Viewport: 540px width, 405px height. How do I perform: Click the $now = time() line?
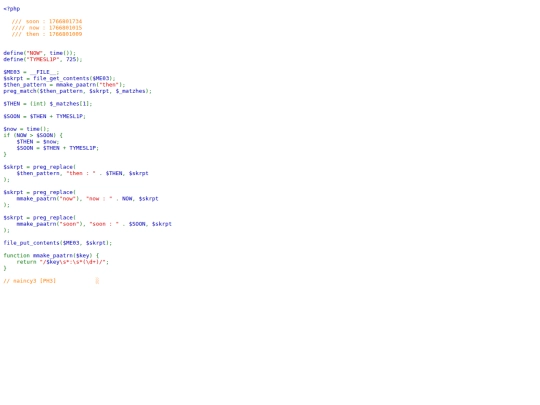click(27, 129)
